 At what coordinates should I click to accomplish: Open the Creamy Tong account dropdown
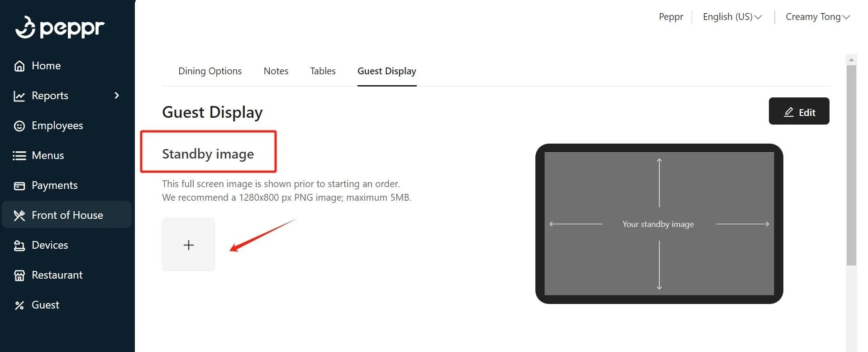817,17
